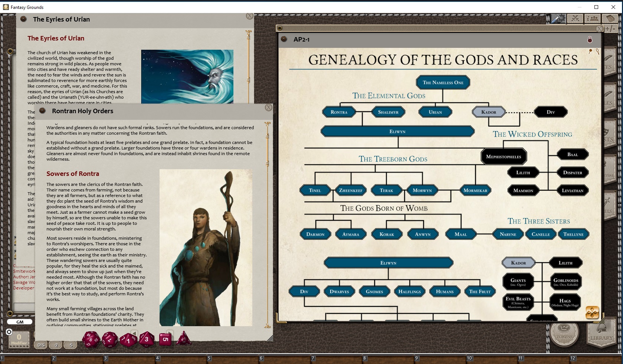Click the orange pan control on image

coord(592,312)
